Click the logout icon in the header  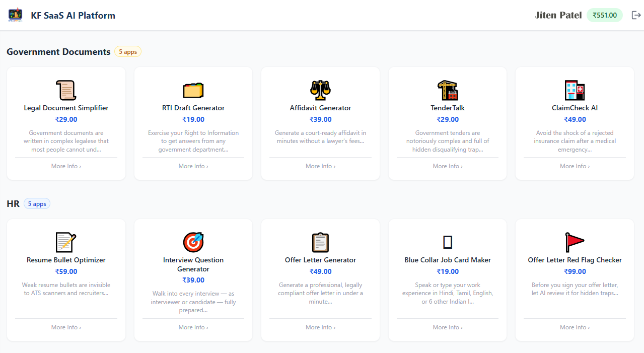pos(636,15)
